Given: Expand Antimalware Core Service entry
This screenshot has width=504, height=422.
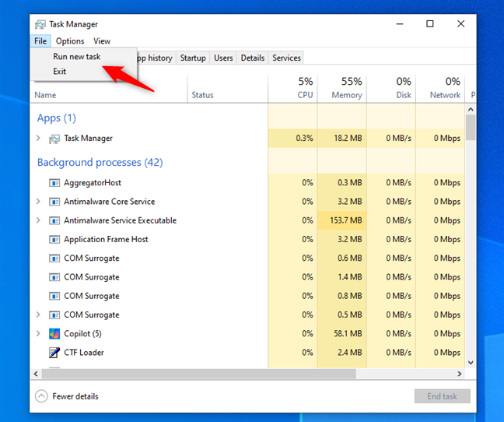Looking at the screenshot, I should [38, 202].
